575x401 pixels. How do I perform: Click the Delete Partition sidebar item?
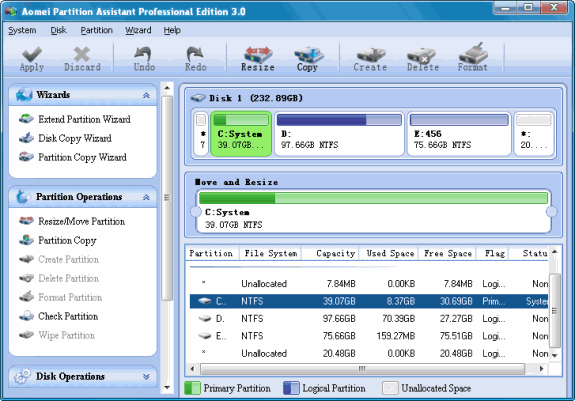point(68,278)
